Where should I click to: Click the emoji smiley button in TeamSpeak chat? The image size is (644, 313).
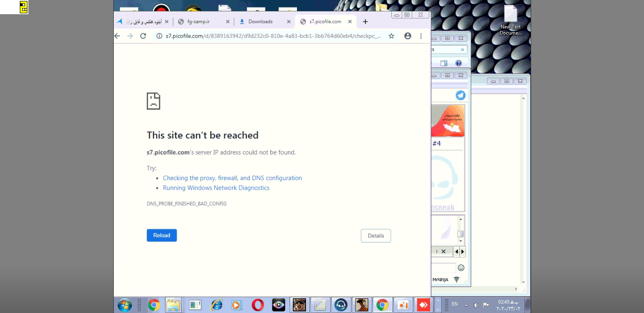click(461, 268)
